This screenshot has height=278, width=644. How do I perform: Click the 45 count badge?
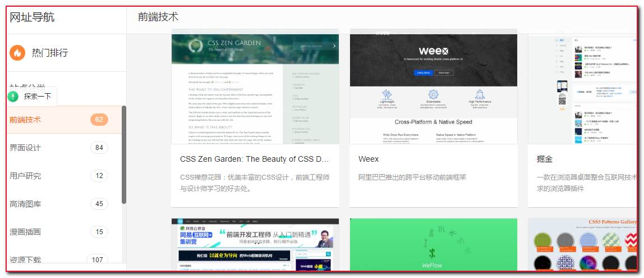(x=99, y=204)
